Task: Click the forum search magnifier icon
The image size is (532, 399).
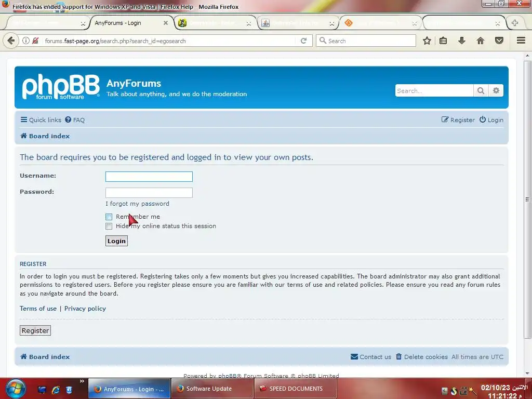Action: coord(481,90)
